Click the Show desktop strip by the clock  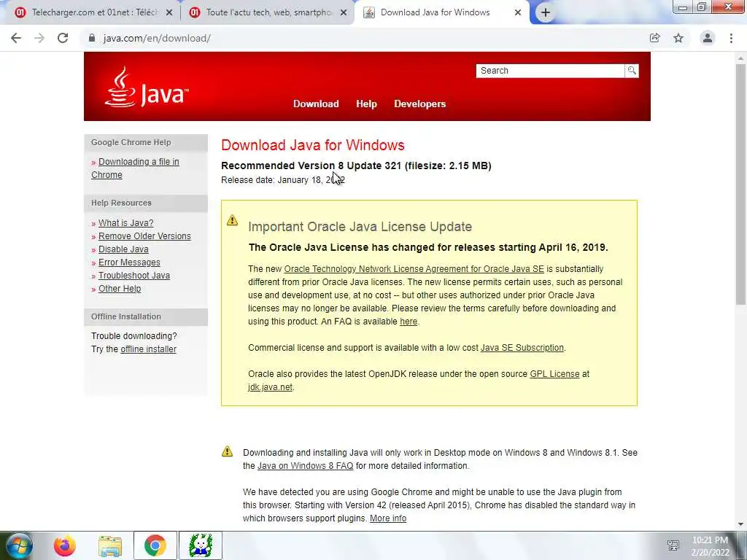tap(742, 545)
